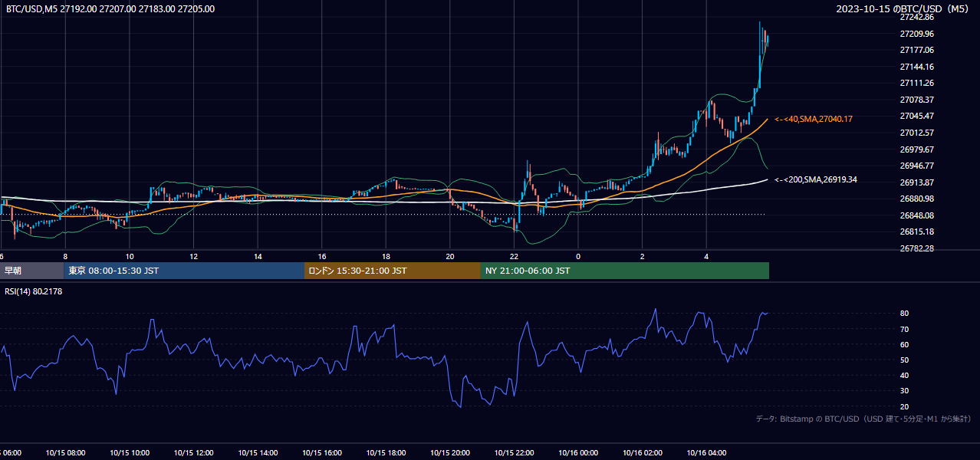The width and height of the screenshot is (980, 460).
Task: Click the 10/16 04:00 time label
Action: coord(706,453)
